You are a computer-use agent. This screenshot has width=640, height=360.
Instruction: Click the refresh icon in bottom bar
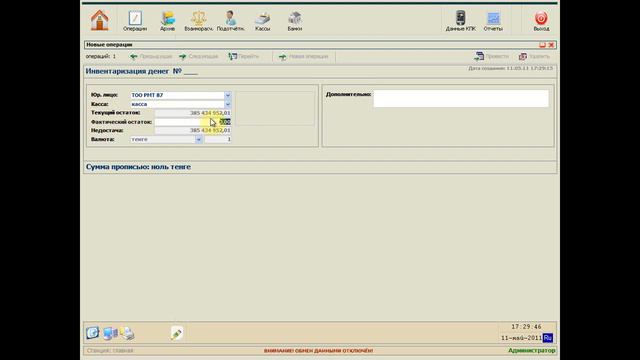[93, 333]
